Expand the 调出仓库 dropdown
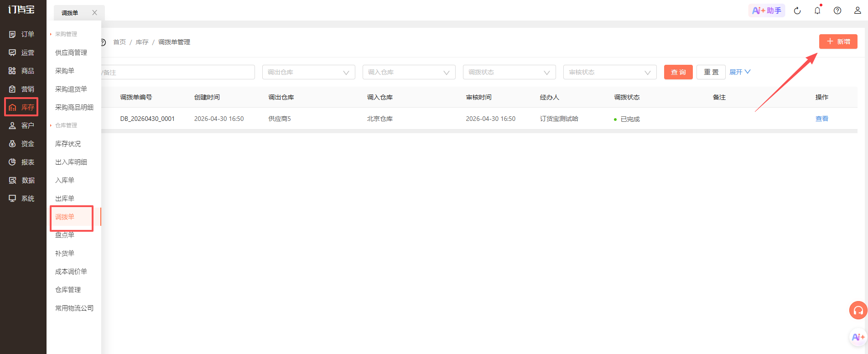Screen dimensions: 868x354 (x=309, y=72)
